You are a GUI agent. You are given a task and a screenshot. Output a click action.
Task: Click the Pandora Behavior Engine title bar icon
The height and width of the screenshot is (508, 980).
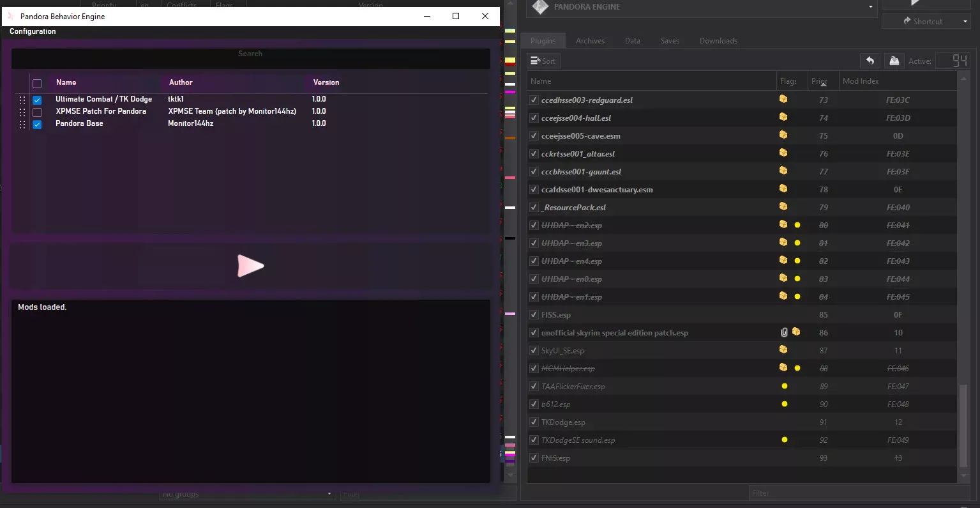click(11, 16)
